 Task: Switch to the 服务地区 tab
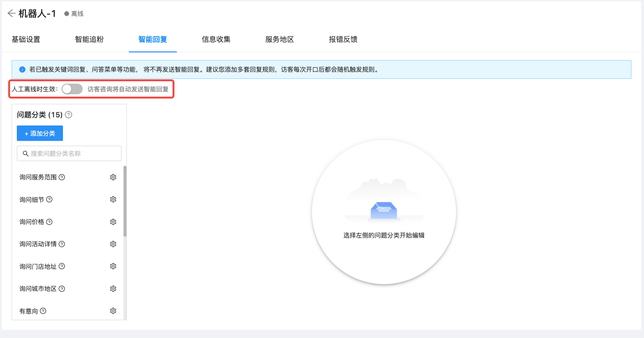point(278,39)
